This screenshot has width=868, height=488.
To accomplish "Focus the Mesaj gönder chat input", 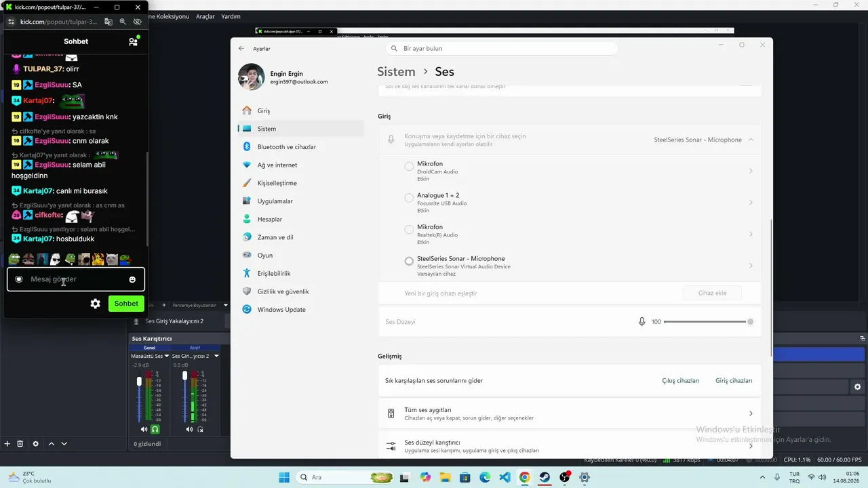I will (x=76, y=279).
